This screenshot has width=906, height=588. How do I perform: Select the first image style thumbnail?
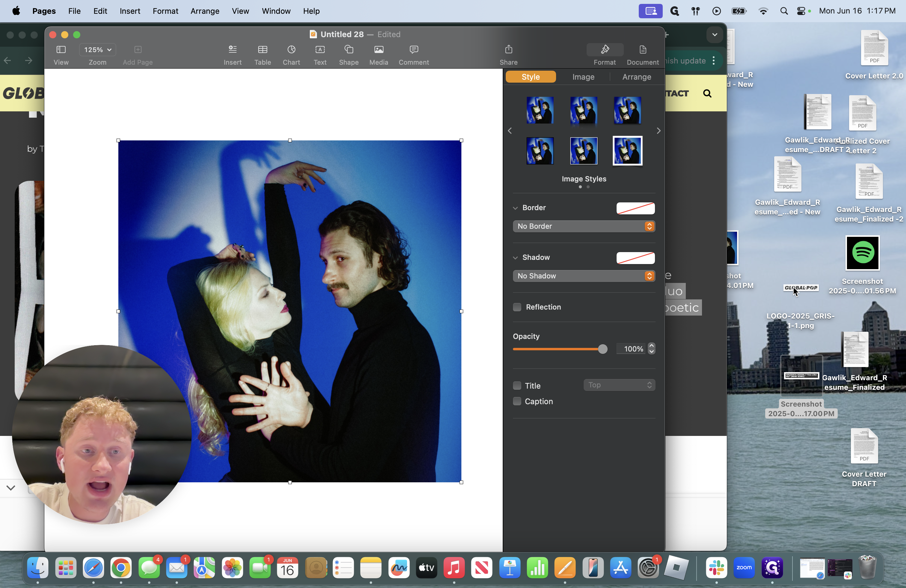[540, 110]
